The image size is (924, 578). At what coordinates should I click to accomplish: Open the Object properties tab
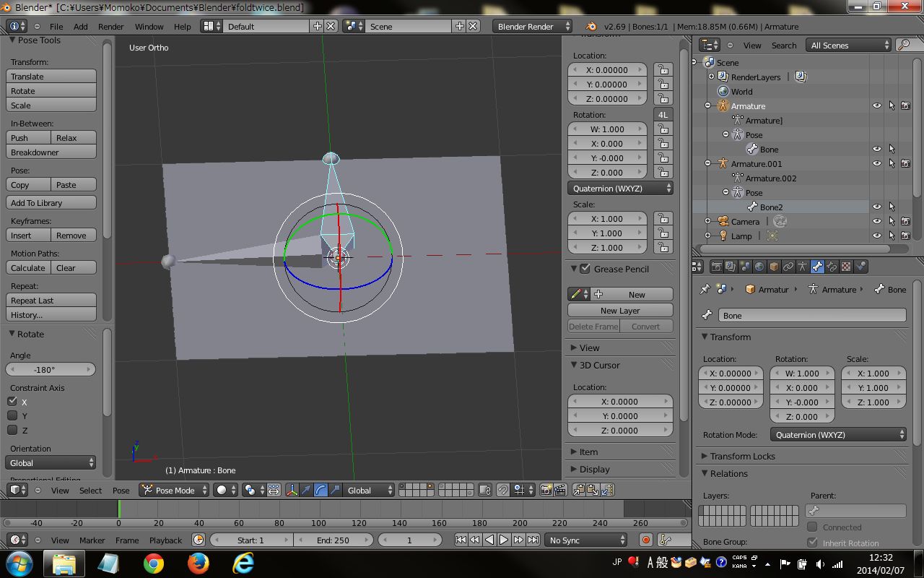(x=774, y=267)
